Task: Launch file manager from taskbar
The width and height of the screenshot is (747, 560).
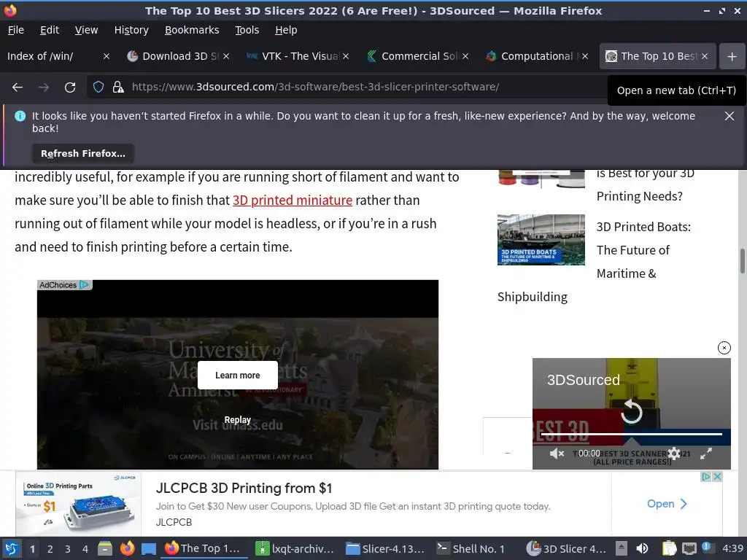Action: (105, 548)
